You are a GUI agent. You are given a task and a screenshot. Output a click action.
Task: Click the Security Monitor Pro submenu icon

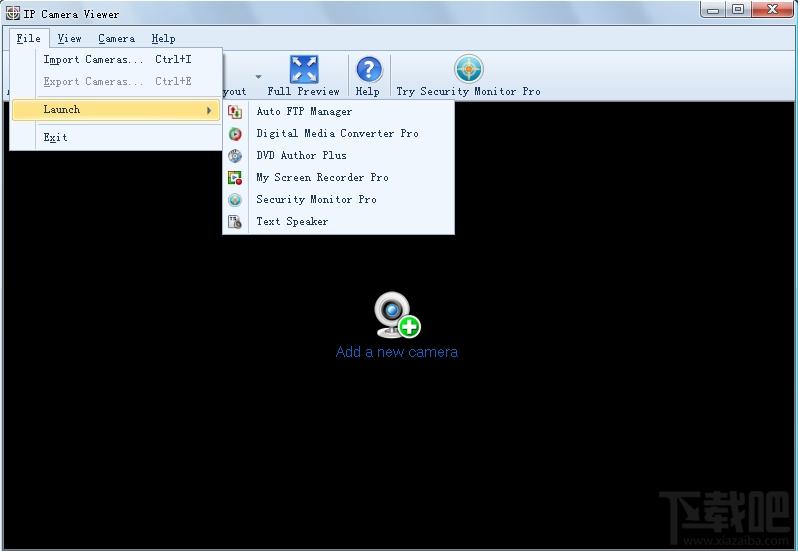235,199
